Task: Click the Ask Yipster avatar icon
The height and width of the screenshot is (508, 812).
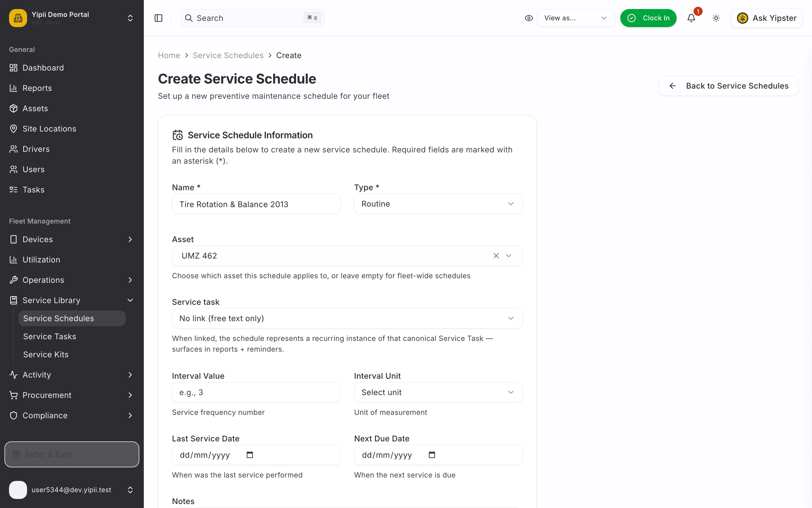Action: tap(743, 18)
